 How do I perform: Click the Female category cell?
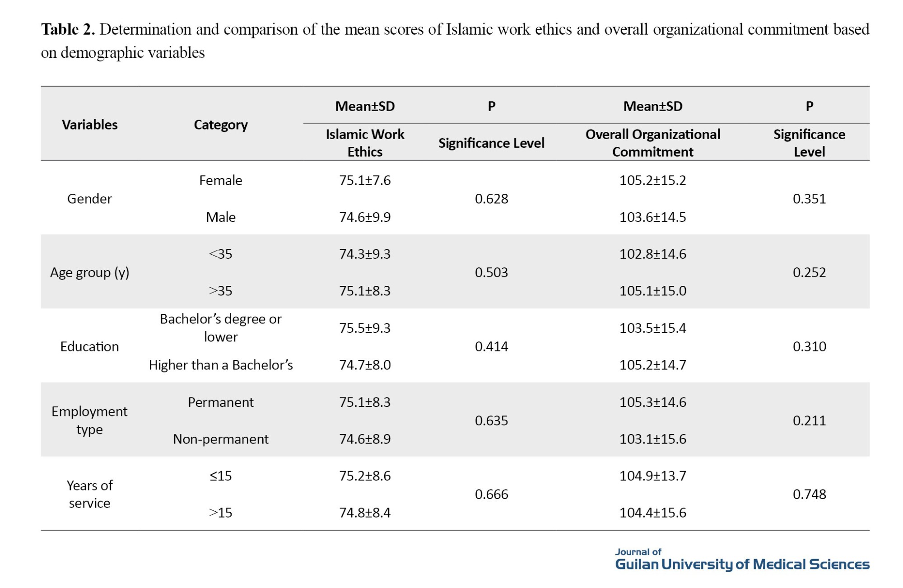click(221, 181)
